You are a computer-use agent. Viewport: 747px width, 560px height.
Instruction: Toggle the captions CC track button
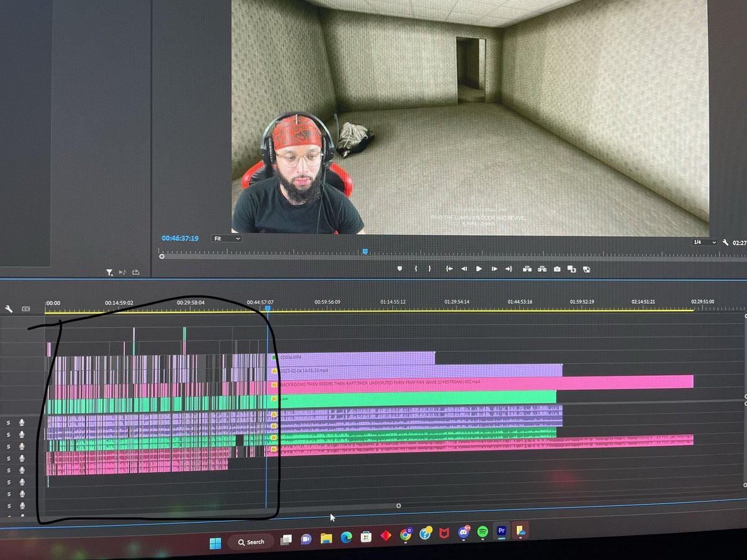click(26, 309)
